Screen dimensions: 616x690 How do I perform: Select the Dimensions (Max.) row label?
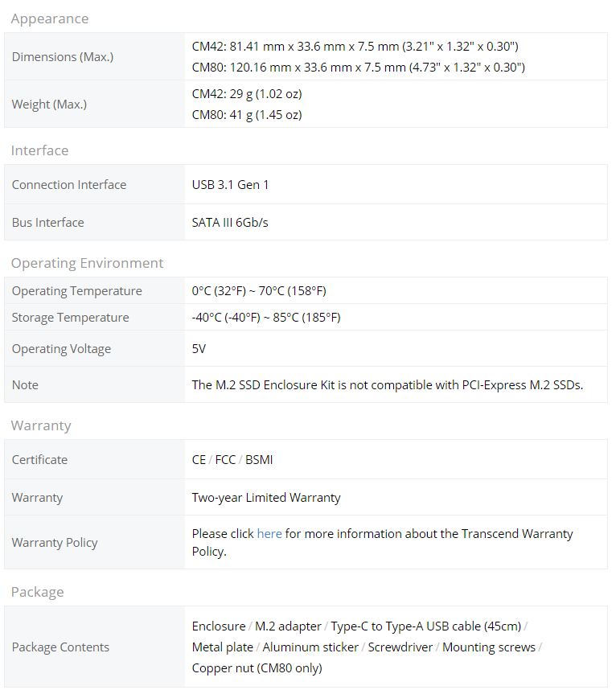click(x=63, y=57)
